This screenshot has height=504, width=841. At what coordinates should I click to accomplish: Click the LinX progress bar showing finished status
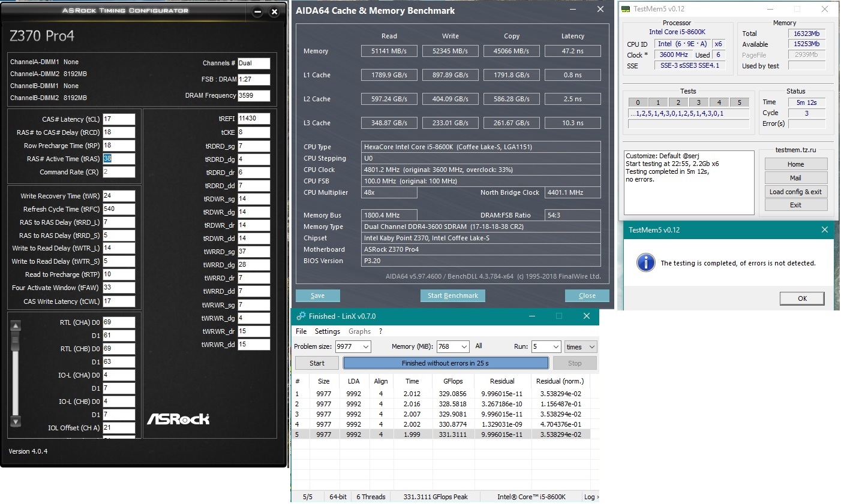446,363
